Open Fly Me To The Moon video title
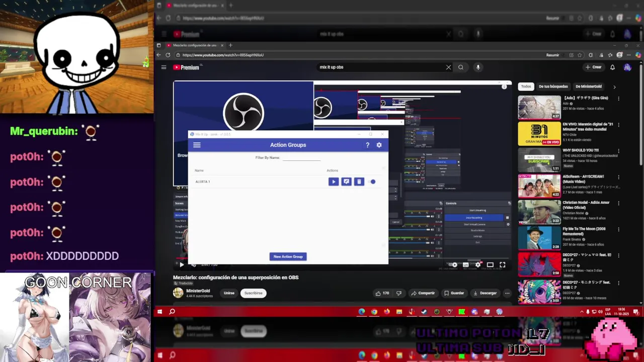The image size is (644, 362). point(584,231)
